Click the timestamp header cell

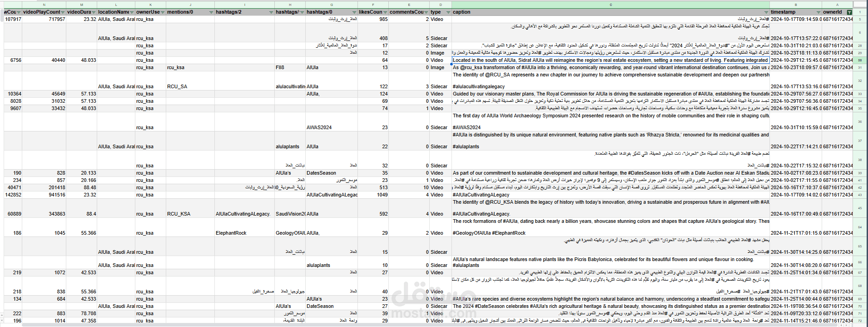[x=796, y=12]
